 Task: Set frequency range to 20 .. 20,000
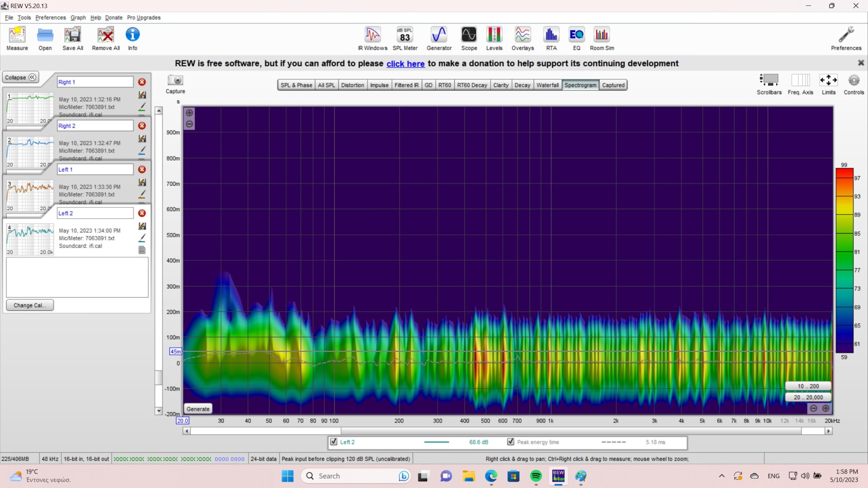(x=808, y=398)
